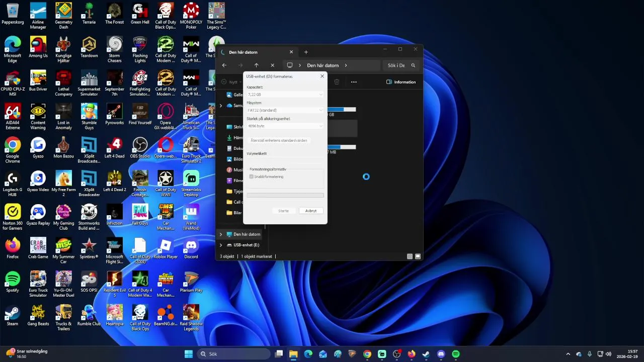Viewport: 644px width, 362px height.
Task: Navigate up one folder level
Action: 257,65
